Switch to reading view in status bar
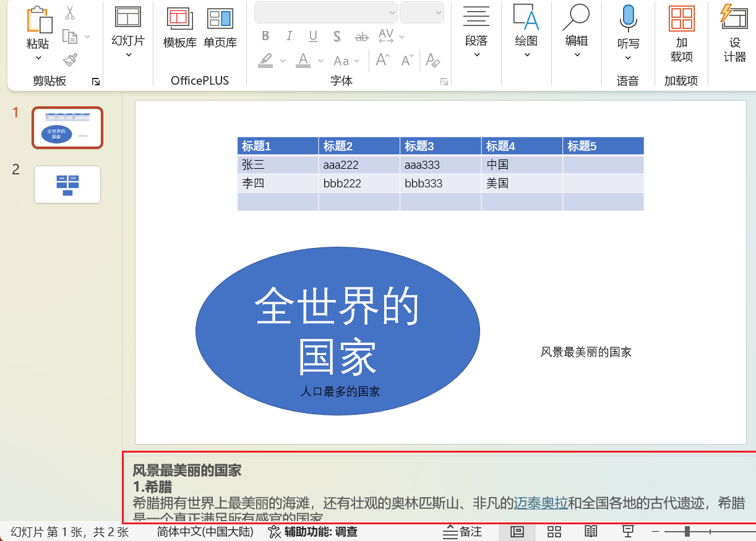 click(x=591, y=532)
